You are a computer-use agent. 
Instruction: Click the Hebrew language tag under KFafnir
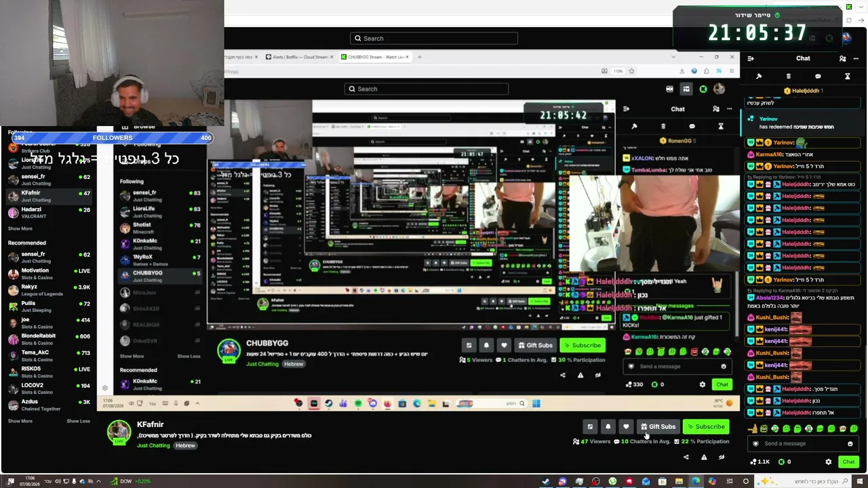click(x=186, y=446)
